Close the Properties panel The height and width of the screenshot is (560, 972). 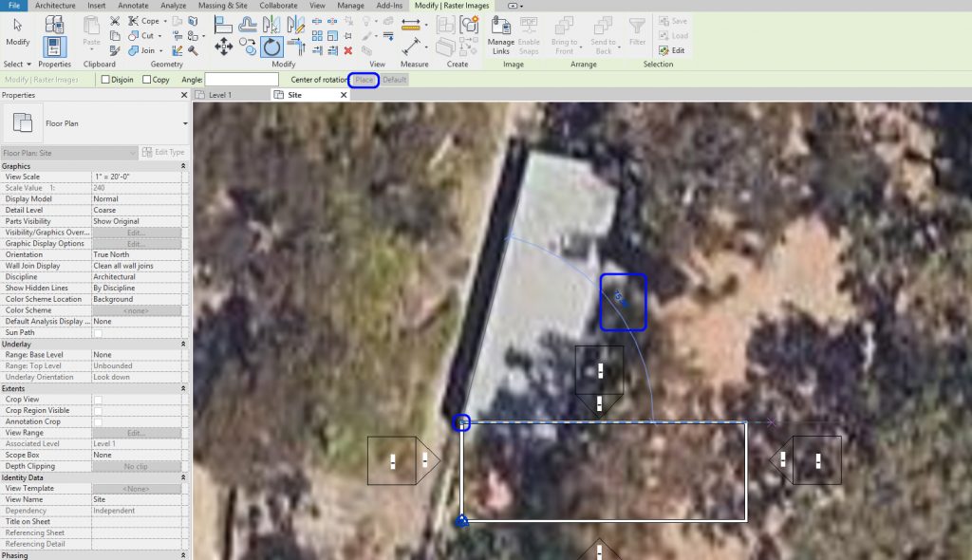pyautogui.click(x=184, y=95)
